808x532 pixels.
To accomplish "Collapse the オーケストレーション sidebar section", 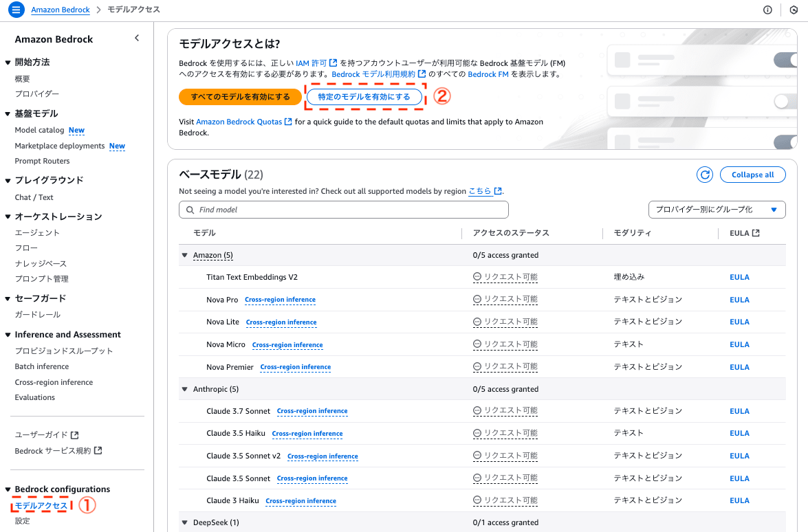I will coord(8,217).
